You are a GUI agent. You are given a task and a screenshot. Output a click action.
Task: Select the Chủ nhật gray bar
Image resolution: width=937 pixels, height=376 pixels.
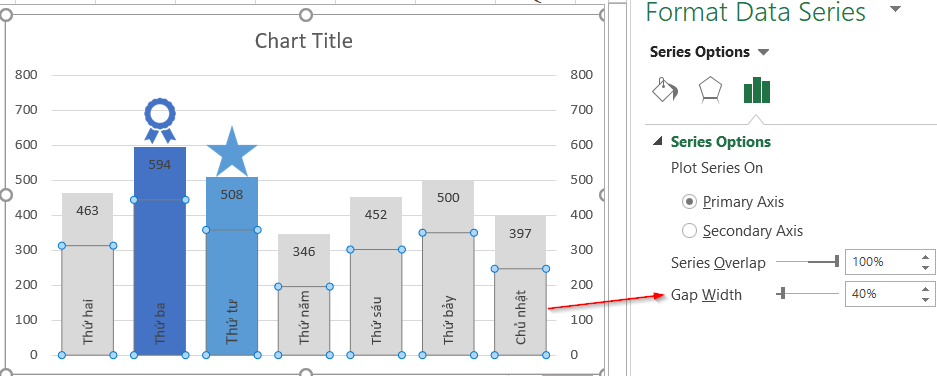pyautogui.click(x=520, y=286)
